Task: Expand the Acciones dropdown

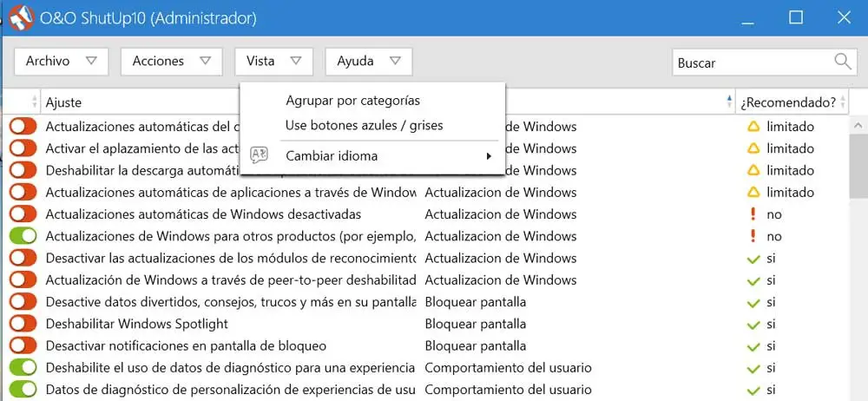Action: (171, 61)
